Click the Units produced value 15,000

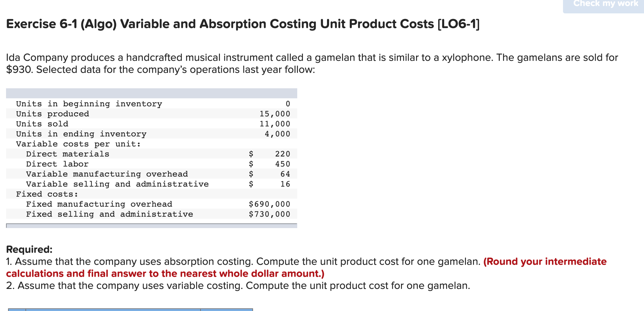click(x=274, y=114)
